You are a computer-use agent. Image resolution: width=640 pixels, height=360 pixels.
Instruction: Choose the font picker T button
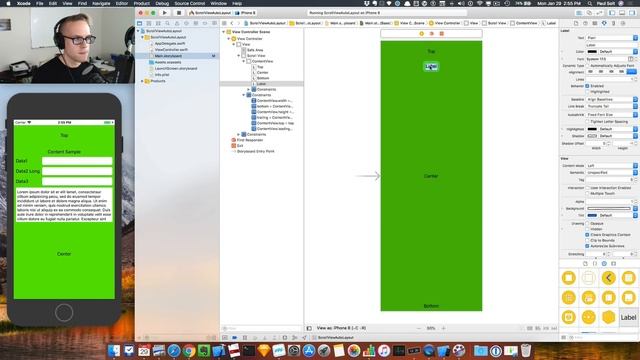click(x=631, y=59)
